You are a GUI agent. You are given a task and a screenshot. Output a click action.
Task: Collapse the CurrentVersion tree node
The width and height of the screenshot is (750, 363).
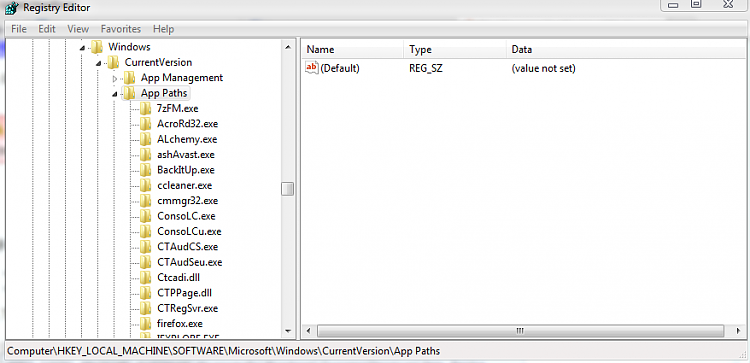point(98,63)
